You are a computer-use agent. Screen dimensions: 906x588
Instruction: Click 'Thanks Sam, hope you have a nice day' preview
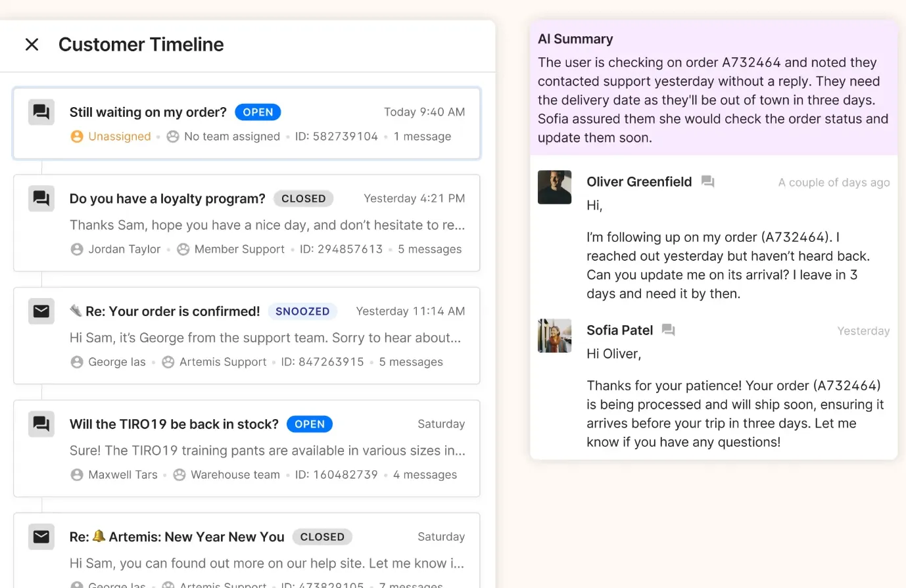coord(268,225)
